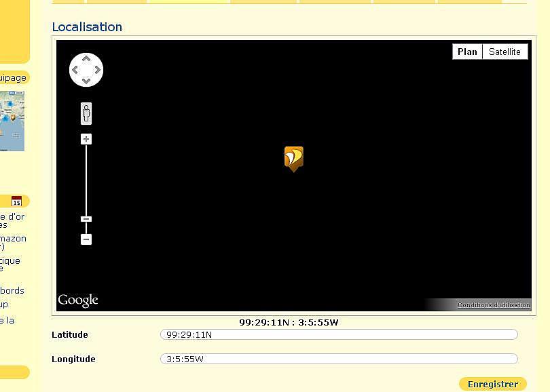The image size is (550, 392).
Task: Click the Enregistrer button
Action: (493, 385)
